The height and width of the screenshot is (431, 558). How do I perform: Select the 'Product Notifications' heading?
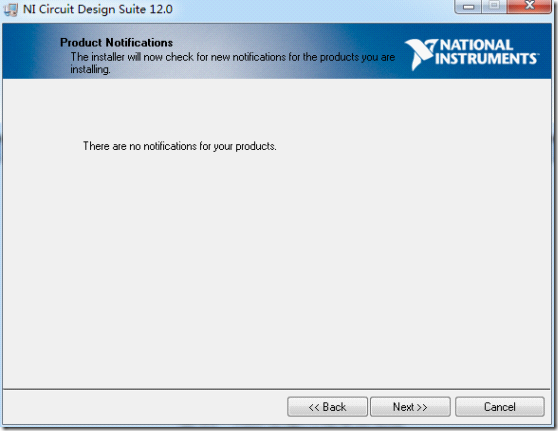point(116,43)
